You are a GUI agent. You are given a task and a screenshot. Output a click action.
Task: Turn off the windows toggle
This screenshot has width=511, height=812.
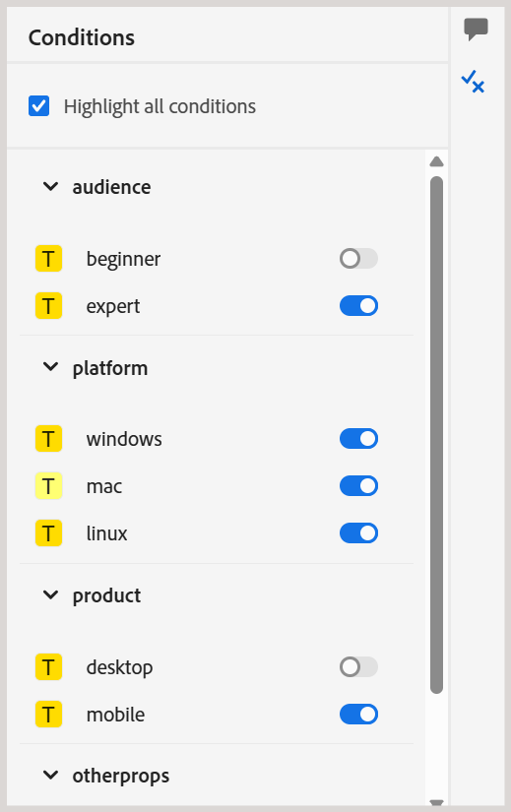[358, 439]
